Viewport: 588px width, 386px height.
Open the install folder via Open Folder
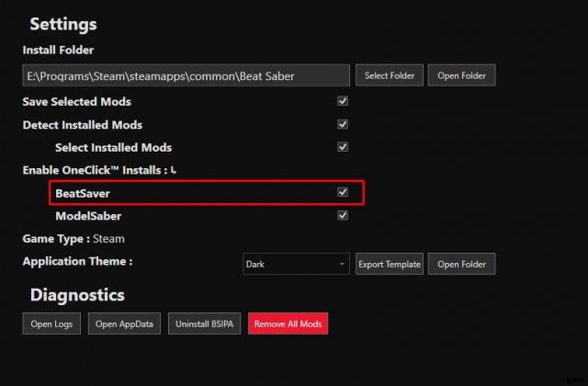pos(461,75)
